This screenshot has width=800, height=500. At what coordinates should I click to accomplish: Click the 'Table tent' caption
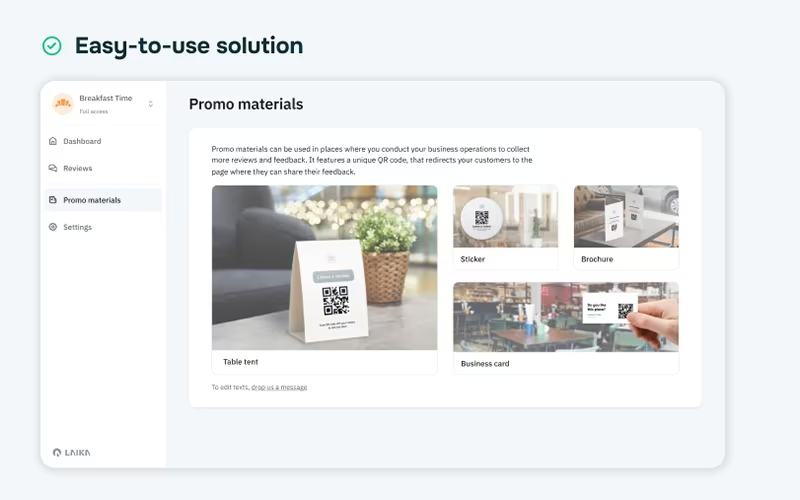pos(240,362)
